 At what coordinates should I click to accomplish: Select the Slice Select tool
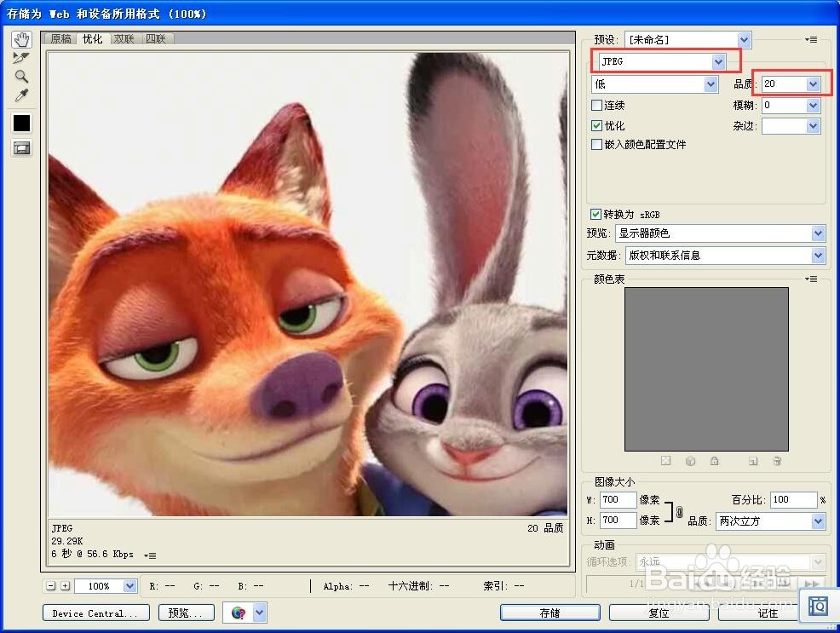(x=21, y=58)
